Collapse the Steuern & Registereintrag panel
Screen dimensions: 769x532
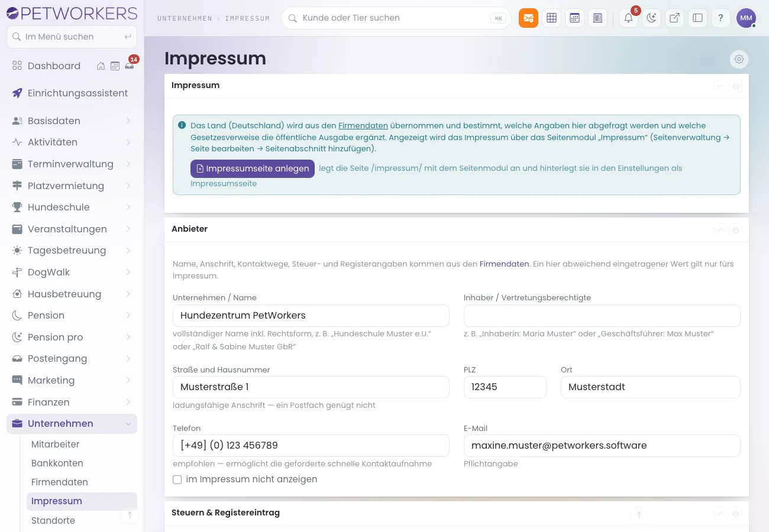(x=720, y=513)
